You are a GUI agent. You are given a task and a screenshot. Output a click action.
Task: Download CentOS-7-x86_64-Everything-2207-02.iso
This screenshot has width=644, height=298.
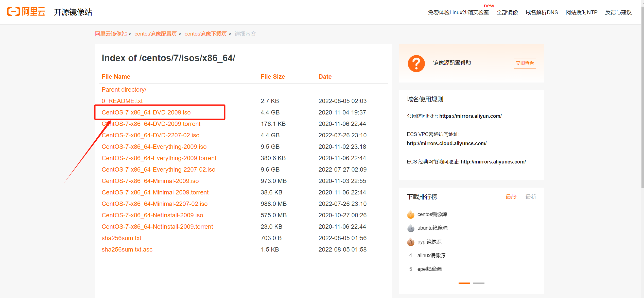159,170
